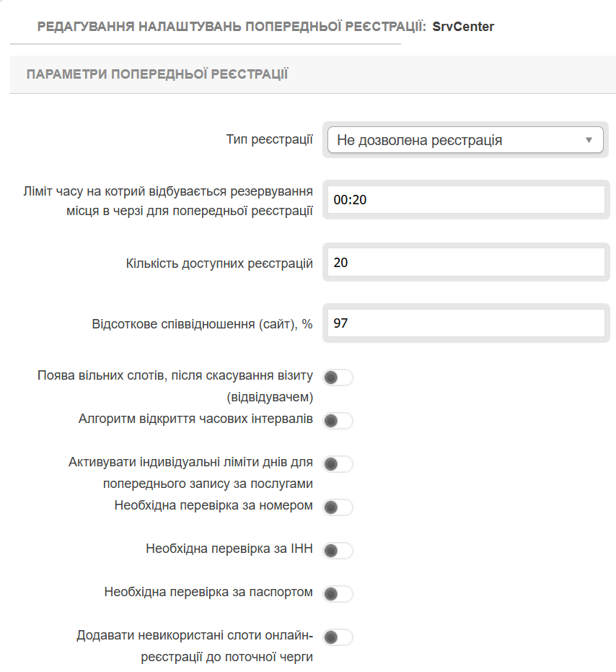The height and width of the screenshot is (672, 616).
Task: Toggle adding unused online slots to queue
Action: click(338, 637)
